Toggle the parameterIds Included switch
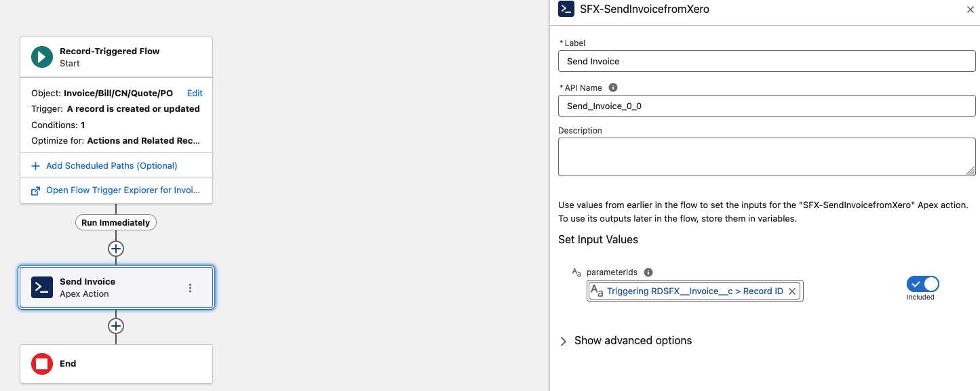Viewport: 980px width, 391px height. [922, 284]
